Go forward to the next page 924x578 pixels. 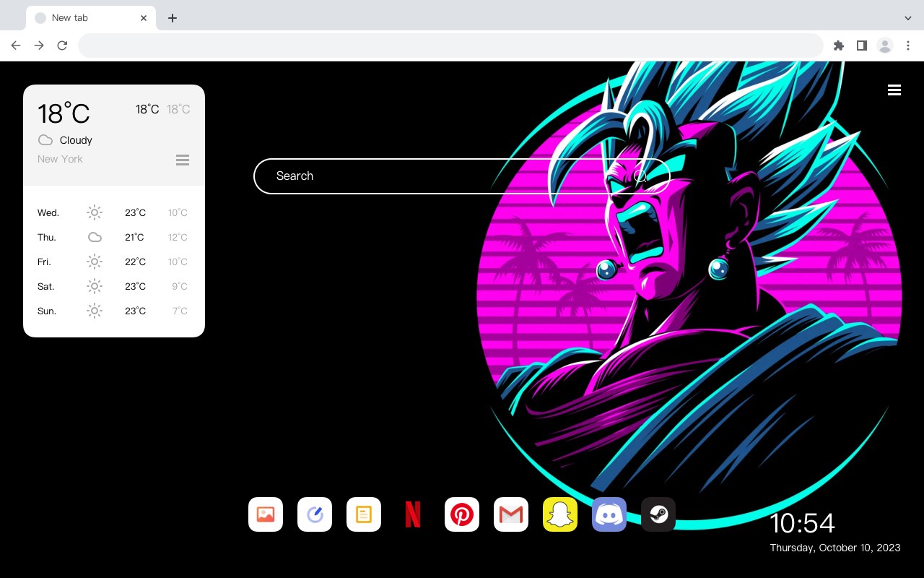pos(39,46)
